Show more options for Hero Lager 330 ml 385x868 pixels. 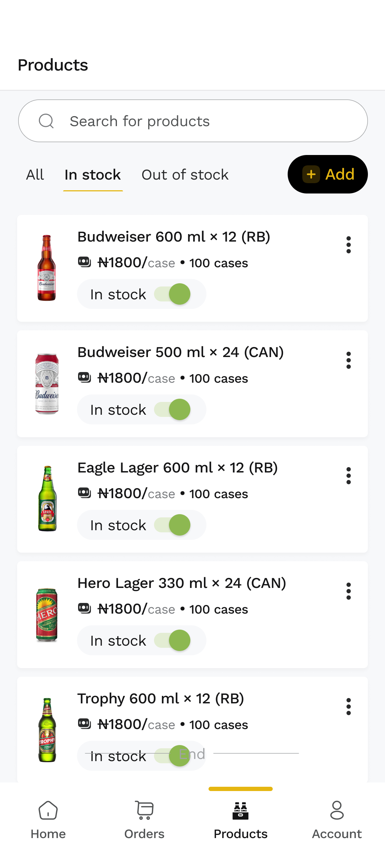(349, 591)
